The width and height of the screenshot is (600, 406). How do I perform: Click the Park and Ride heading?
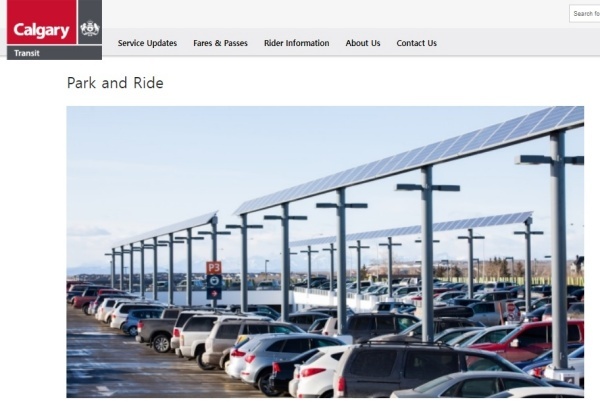[x=115, y=83]
